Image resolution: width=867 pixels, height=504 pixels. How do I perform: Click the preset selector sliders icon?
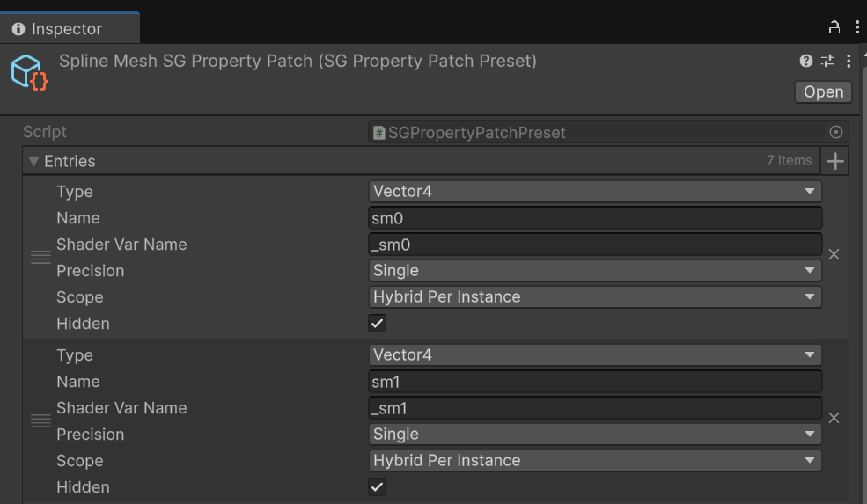tap(827, 61)
